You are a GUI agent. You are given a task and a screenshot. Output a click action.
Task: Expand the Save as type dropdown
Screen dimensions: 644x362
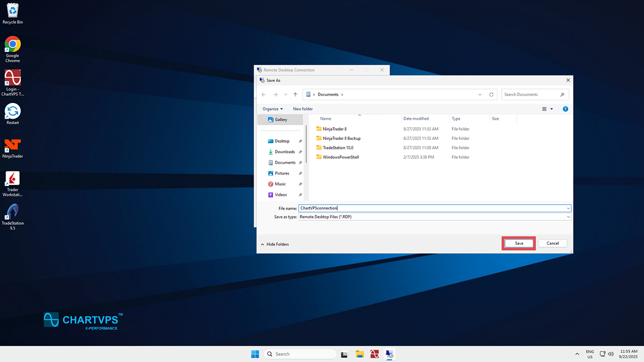[569, 217]
